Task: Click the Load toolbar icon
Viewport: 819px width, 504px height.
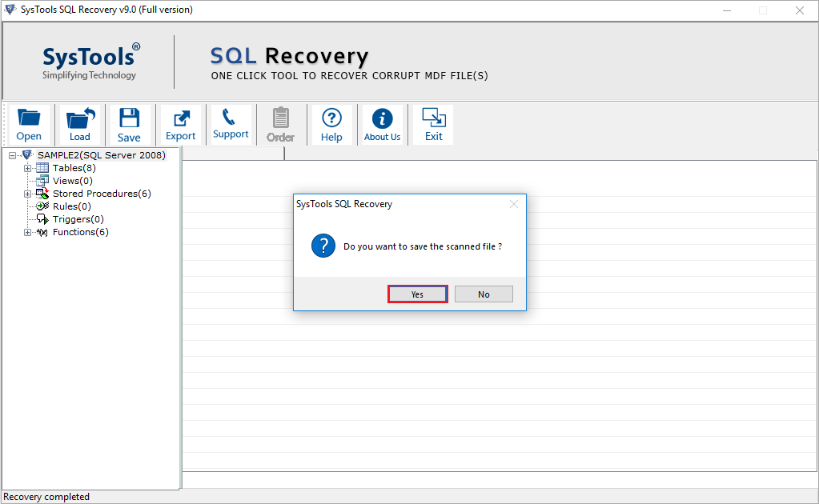Action: click(x=80, y=125)
